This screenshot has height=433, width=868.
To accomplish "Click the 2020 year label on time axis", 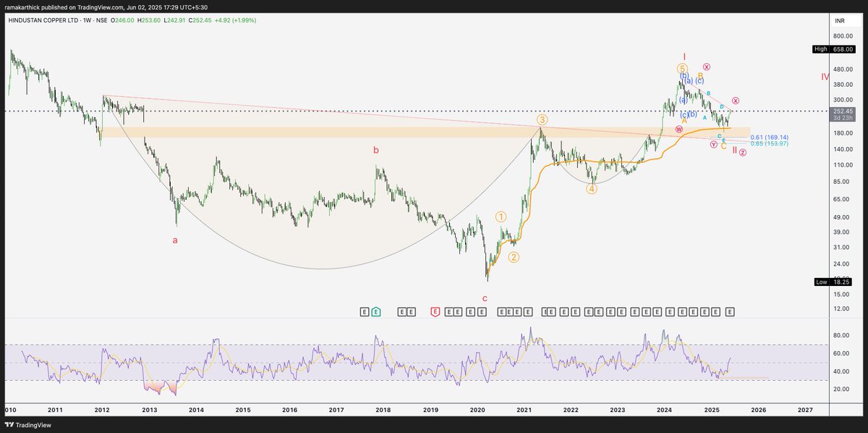I will (477, 410).
